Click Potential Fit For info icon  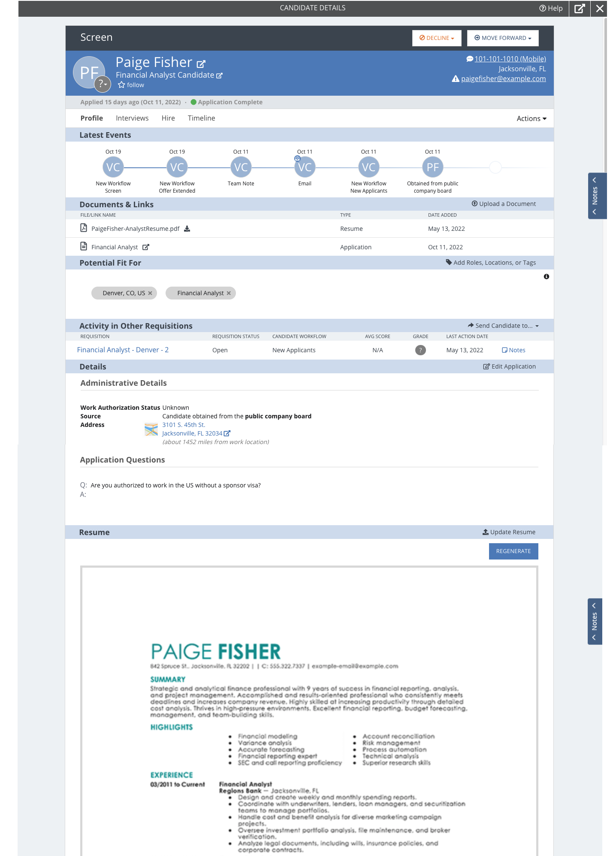pyautogui.click(x=546, y=276)
